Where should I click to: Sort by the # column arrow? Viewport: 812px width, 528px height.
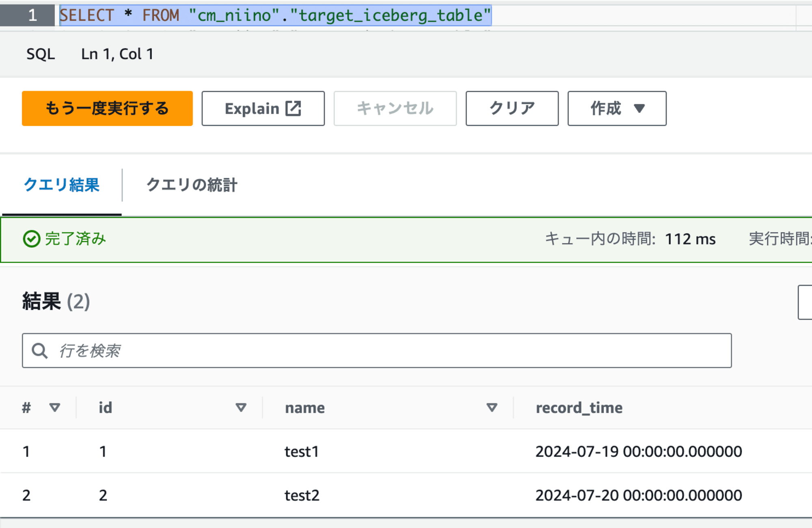pos(55,407)
